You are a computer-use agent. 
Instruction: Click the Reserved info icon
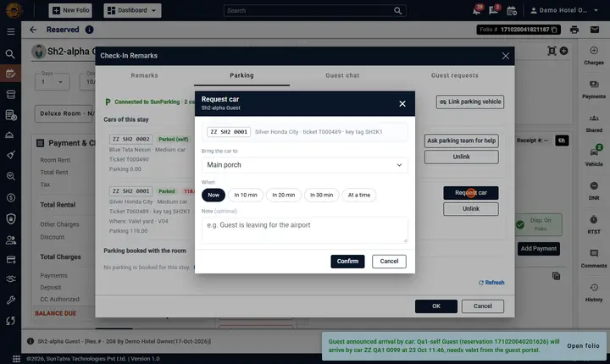pos(89,30)
